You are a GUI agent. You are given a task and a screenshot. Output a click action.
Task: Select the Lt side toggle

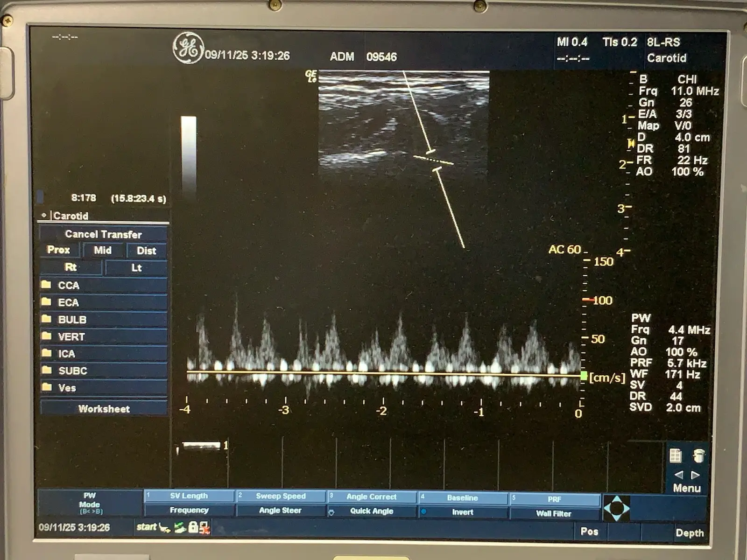point(136,268)
